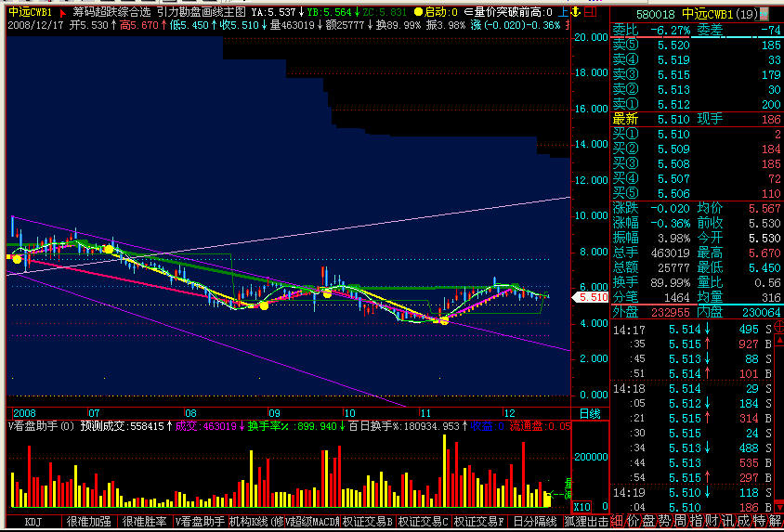Select the 价 side panel tab
Screen dimensions: 784x532
[x=633, y=521]
